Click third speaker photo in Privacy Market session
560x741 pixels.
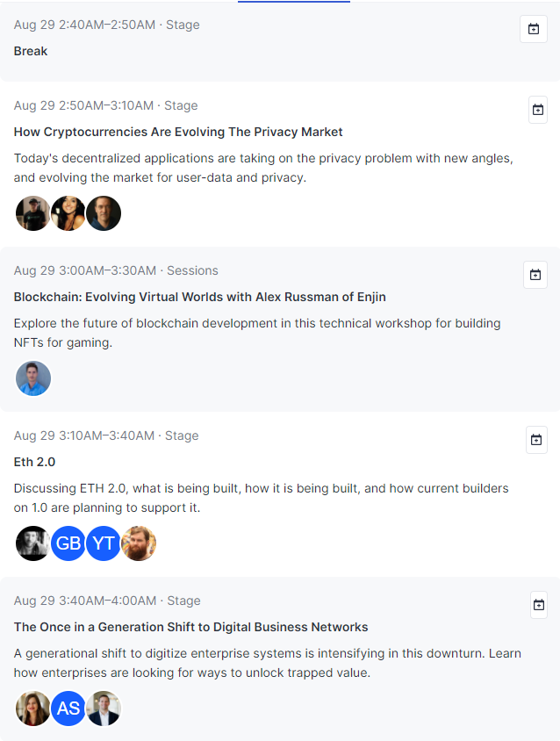pos(104,213)
